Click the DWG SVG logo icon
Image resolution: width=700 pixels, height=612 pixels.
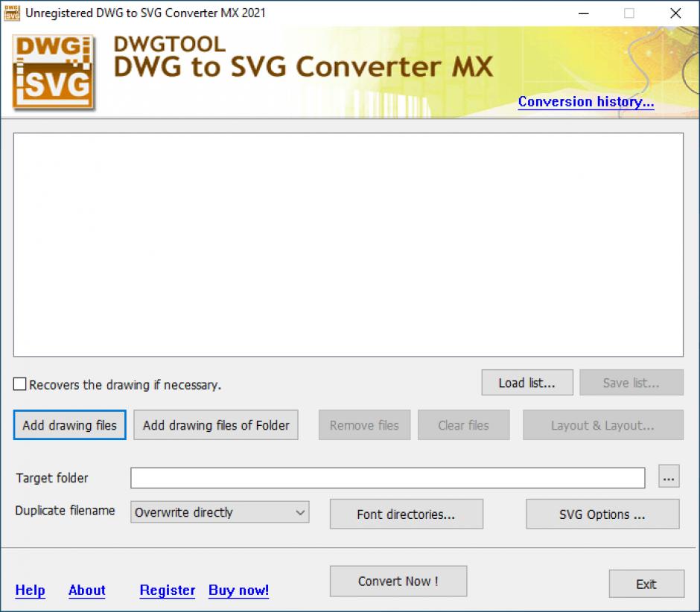point(54,72)
